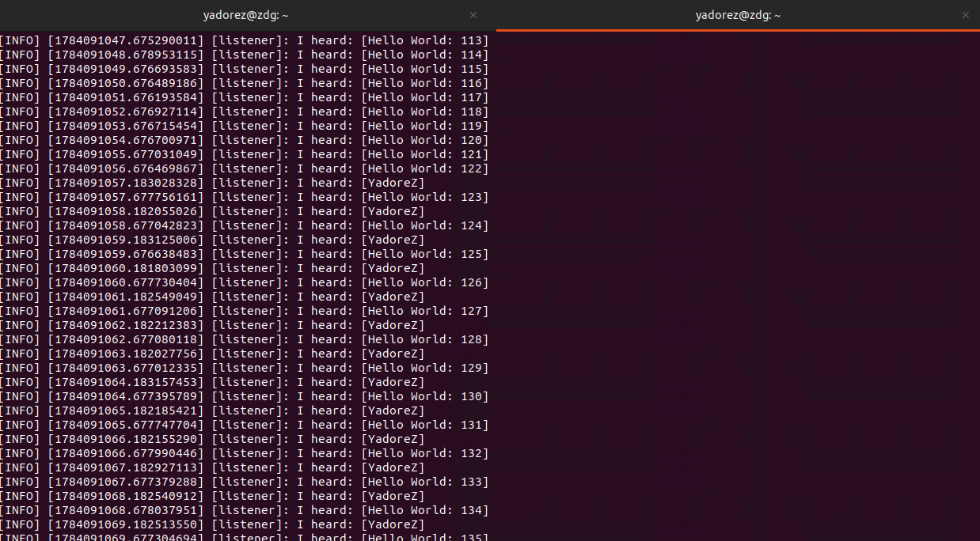Pick the 'Hello World: 131' listener output
The image size is (980, 541).
coord(245,425)
